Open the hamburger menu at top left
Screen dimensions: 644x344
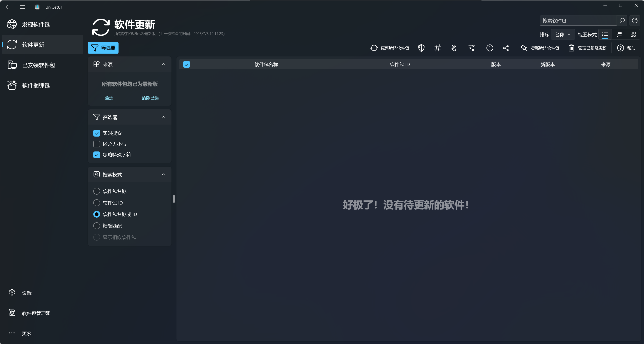(22, 7)
